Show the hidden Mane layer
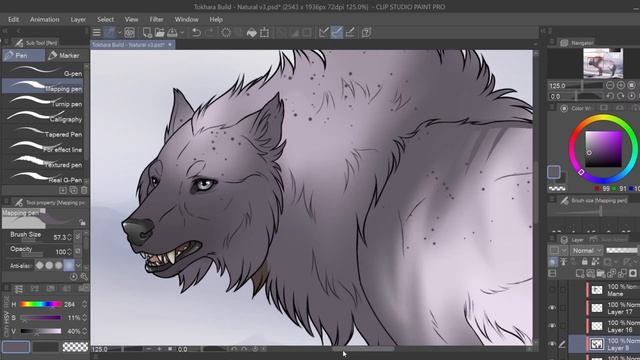Image resolution: width=640 pixels, height=360 pixels. click(552, 290)
